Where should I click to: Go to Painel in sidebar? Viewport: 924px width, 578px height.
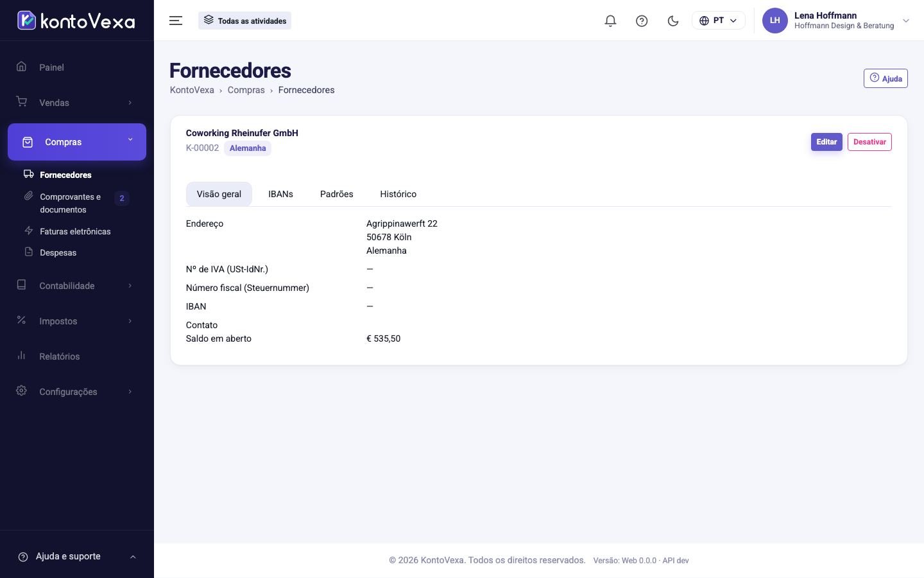[x=77, y=67]
